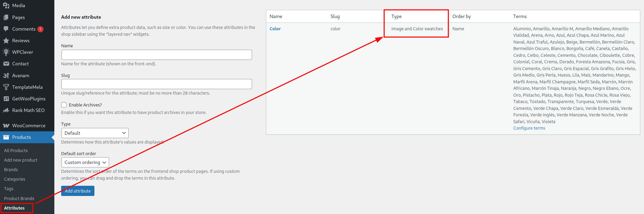Click the 'color' slug cell
This screenshot has width=644, height=214.
(335, 29)
